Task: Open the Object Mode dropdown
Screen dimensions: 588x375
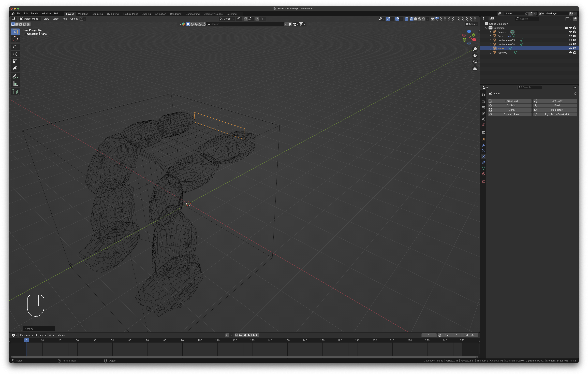Action: pyautogui.click(x=30, y=19)
